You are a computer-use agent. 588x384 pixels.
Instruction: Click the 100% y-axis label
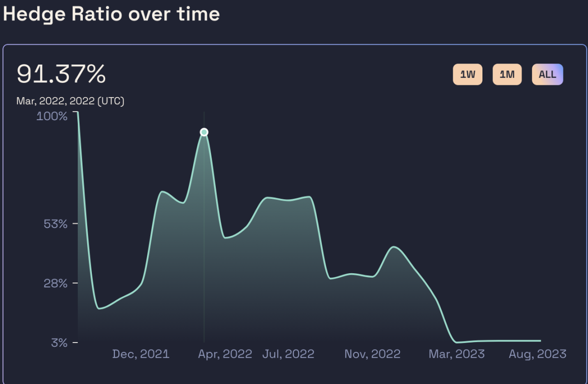coord(52,116)
